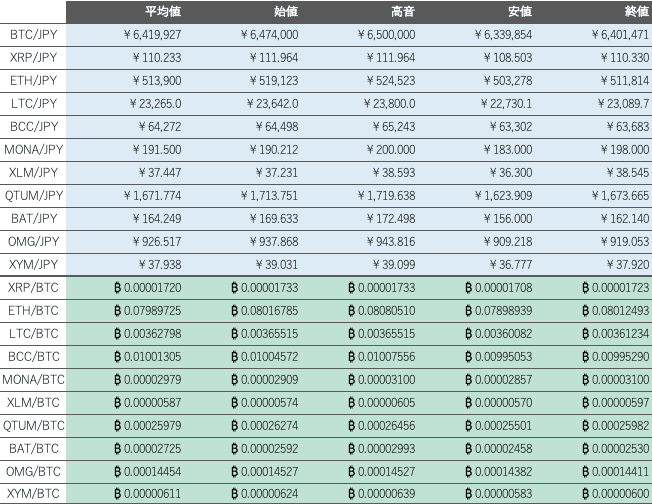
Task: Click ETH/JPY high cell ¥524,523
Action: tap(391, 80)
